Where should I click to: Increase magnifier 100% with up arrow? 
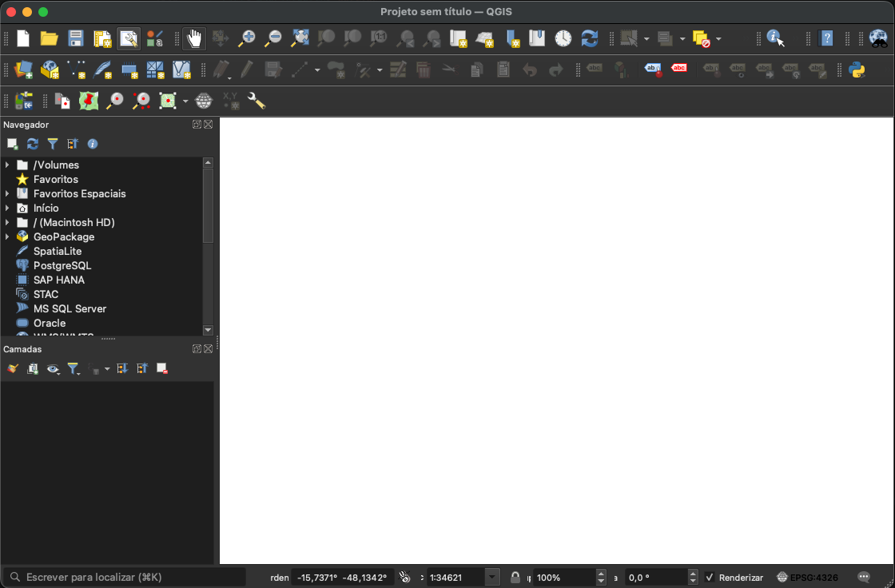click(x=600, y=573)
